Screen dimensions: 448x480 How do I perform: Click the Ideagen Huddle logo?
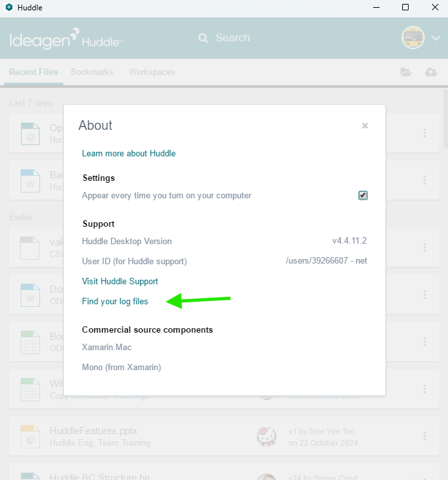point(66,39)
